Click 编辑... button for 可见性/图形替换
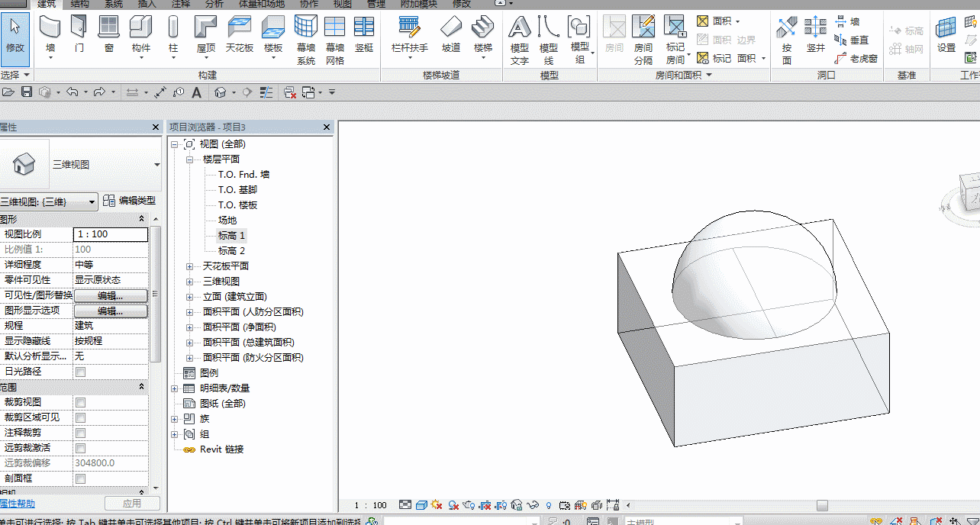The image size is (980, 525). click(111, 295)
